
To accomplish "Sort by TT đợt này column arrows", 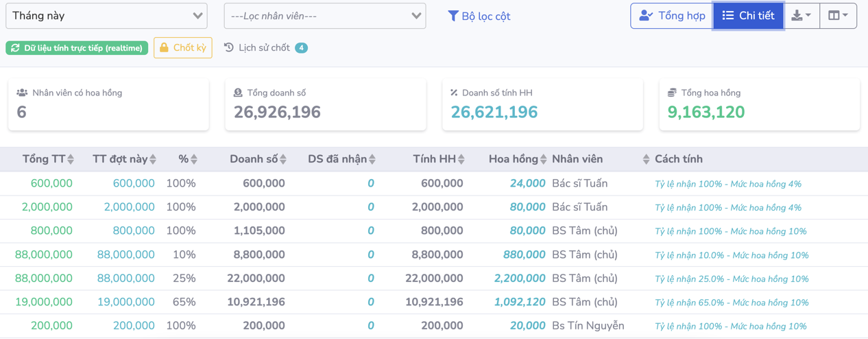I will tap(153, 159).
